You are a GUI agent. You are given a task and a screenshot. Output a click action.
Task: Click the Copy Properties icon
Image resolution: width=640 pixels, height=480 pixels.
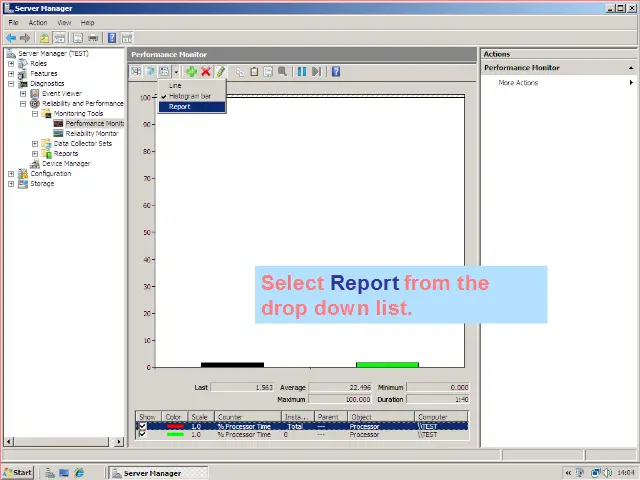pos(240,72)
